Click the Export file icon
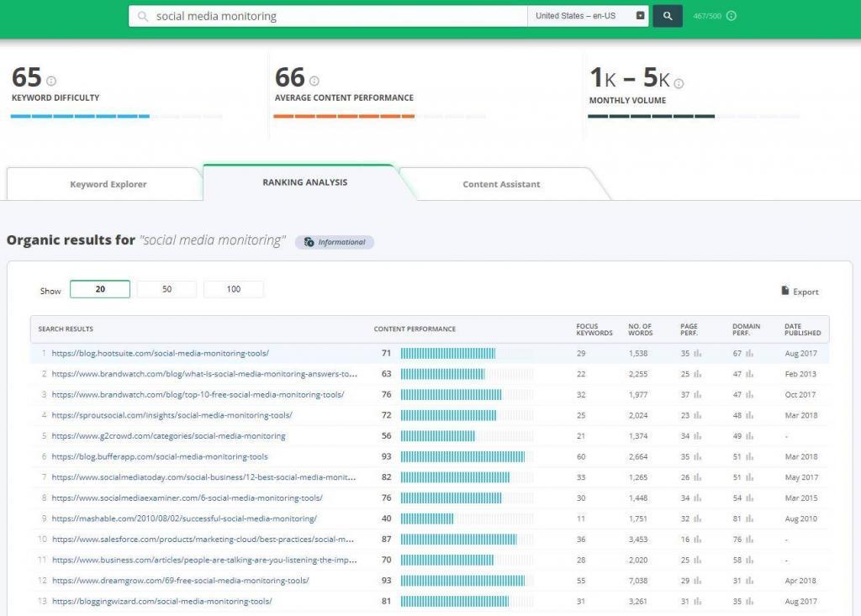Image resolution: width=861 pixels, height=616 pixels. [785, 291]
